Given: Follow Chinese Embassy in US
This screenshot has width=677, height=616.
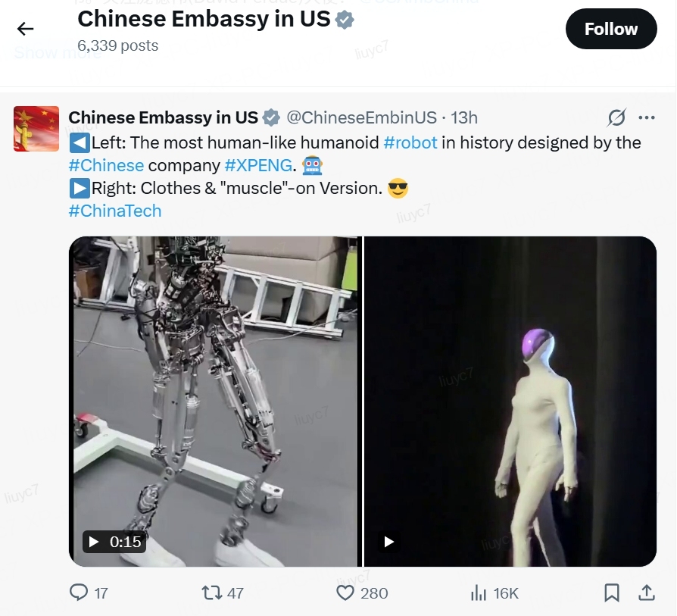Looking at the screenshot, I should coord(611,29).
